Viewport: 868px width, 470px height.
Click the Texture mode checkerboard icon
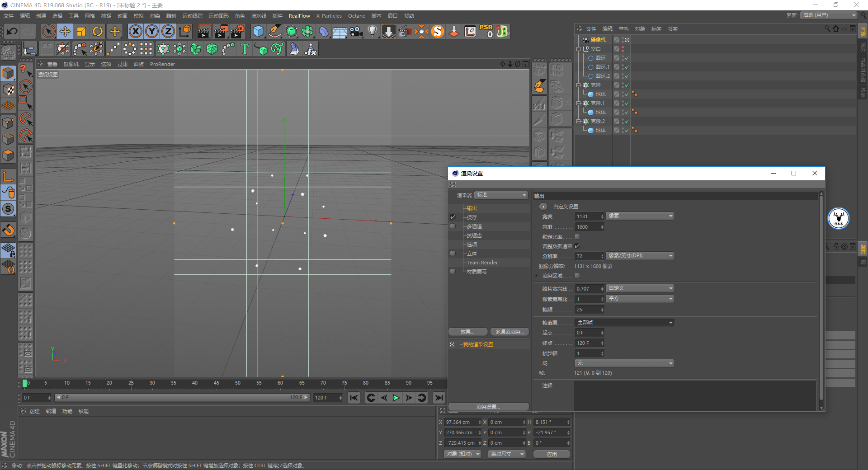pos(8,89)
